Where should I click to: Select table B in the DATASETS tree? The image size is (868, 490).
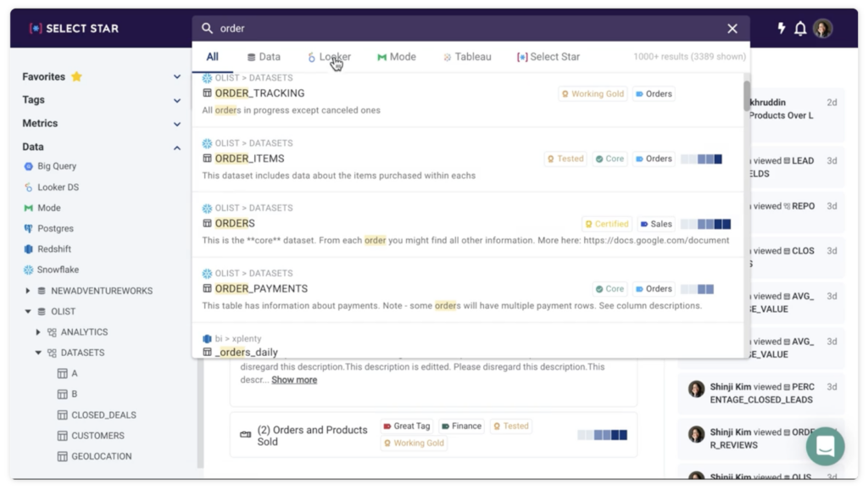(75, 394)
